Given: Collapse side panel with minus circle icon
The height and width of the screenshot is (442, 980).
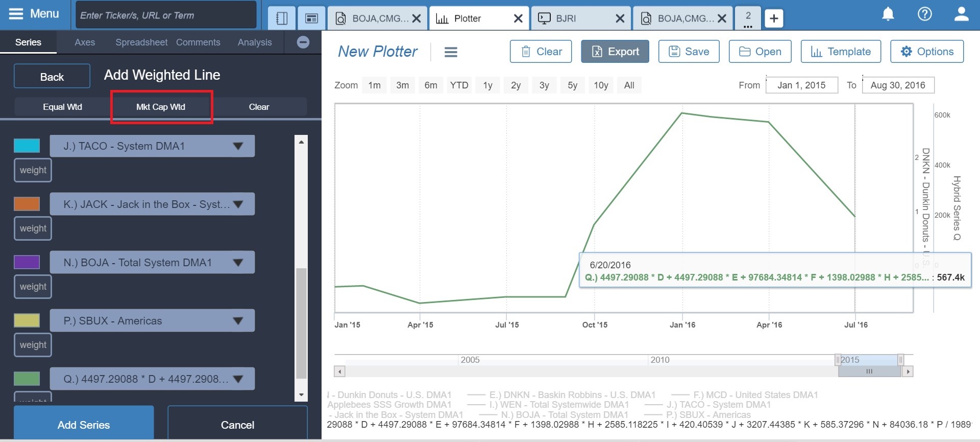Looking at the screenshot, I should [303, 42].
